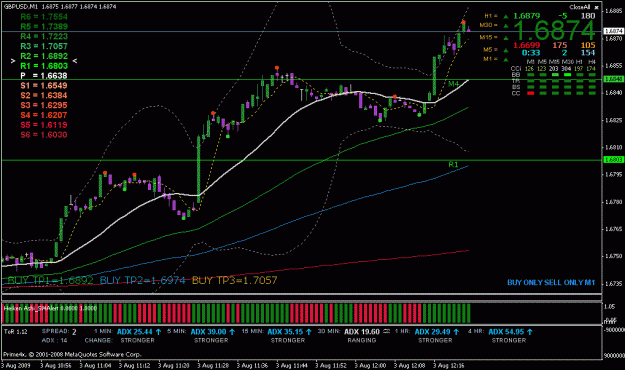Click the green 1.6803 price tag on scale
Viewport: 625px width, 370px height.
click(614, 160)
